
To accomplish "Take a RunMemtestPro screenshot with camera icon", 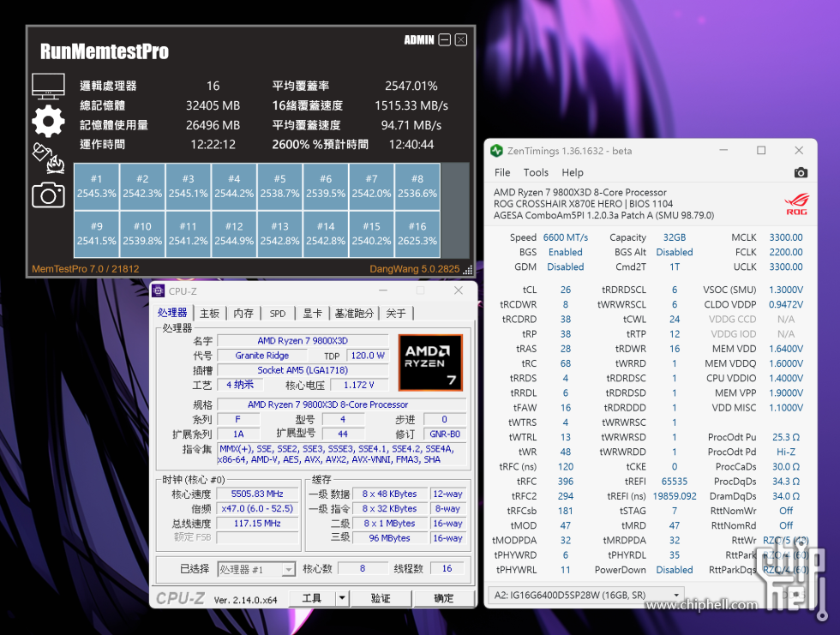I will tap(48, 195).
